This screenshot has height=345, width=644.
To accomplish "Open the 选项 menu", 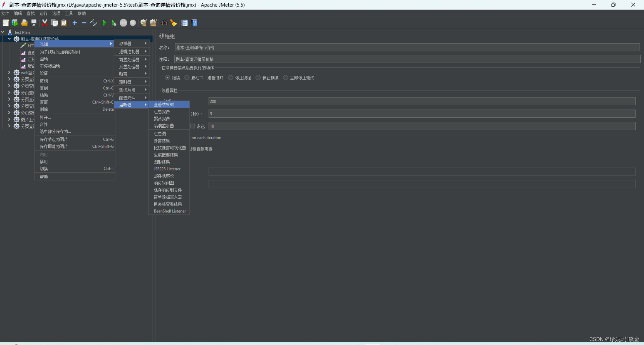I will 56,13.
